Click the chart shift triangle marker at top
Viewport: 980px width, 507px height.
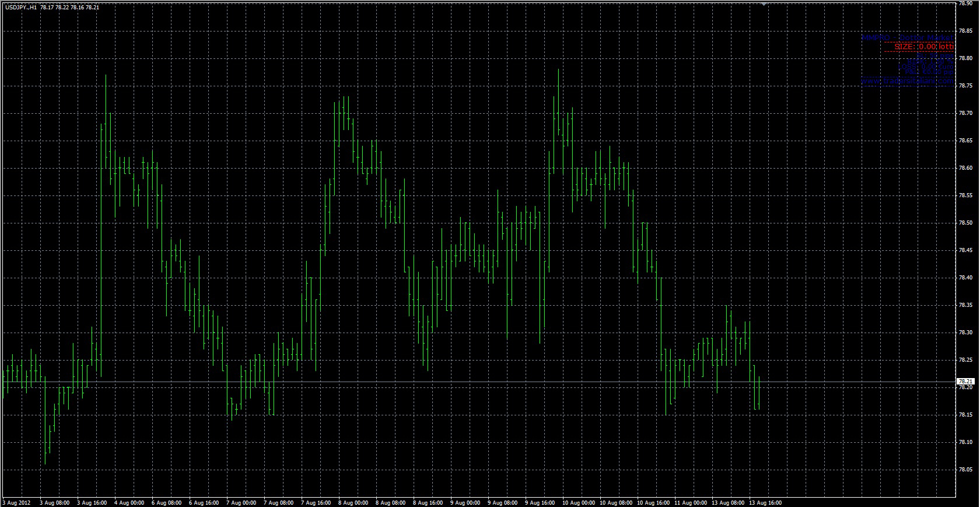pyautogui.click(x=764, y=4)
